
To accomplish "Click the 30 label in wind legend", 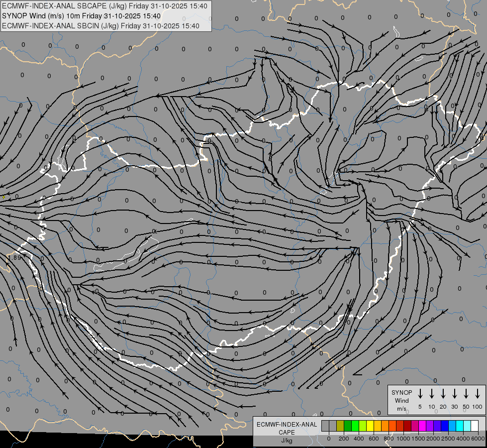I will click(x=454, y=407).
